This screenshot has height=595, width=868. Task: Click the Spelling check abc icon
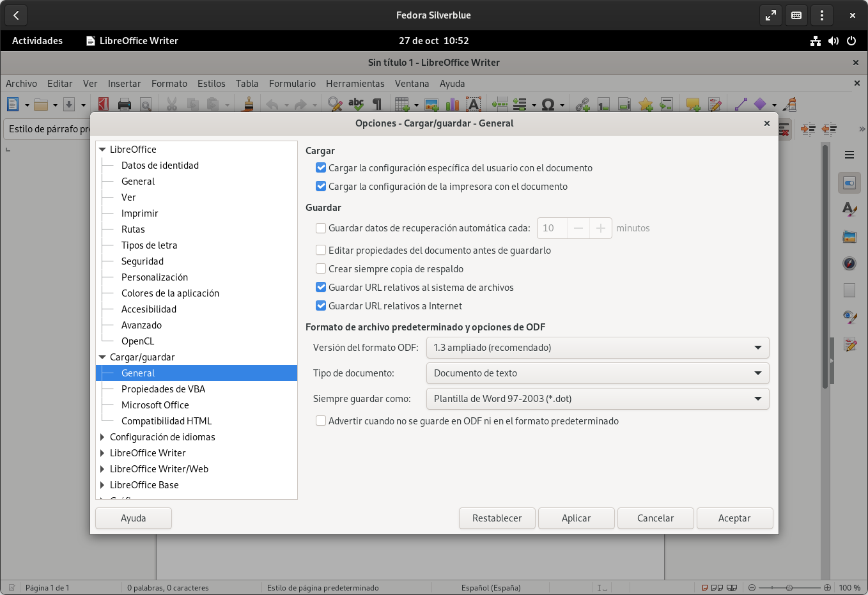coord(356,104)
